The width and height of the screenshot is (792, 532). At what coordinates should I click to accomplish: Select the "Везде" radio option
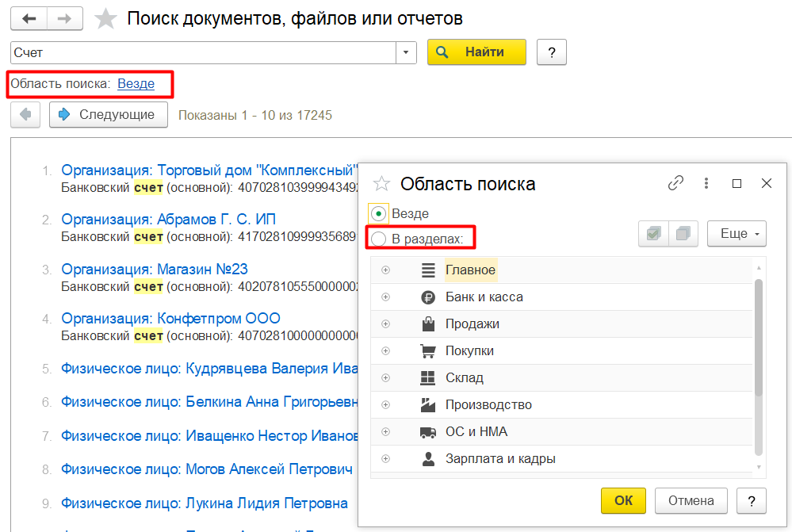coord(379,214)
